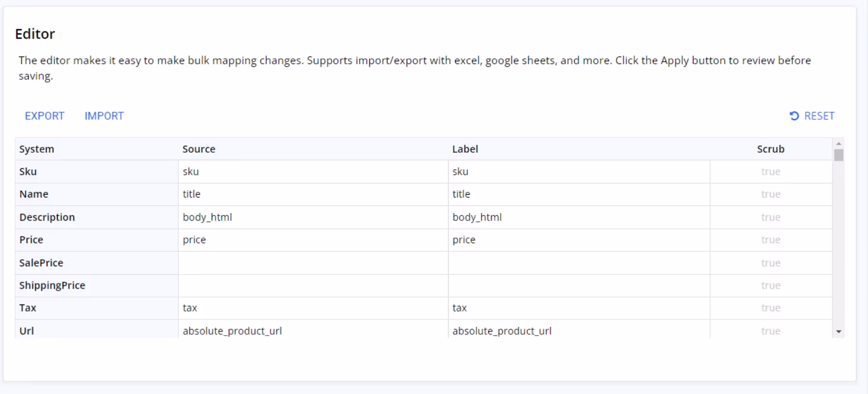Click the Reset circular arrow icon
The width and height of the screenshot is (868, 394).
794,116
